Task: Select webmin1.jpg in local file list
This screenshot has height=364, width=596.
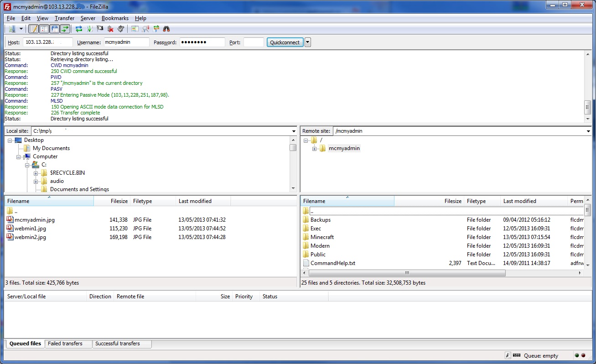Action: (30, 229)
